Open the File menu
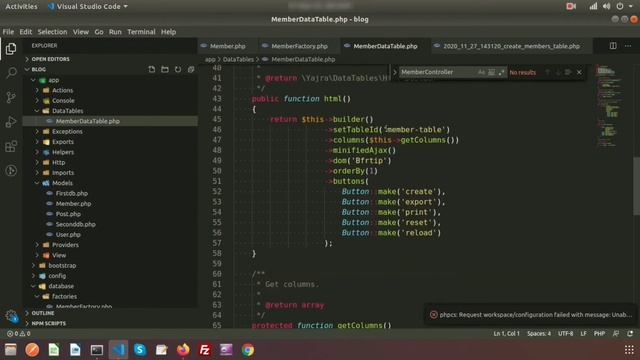 8,32
